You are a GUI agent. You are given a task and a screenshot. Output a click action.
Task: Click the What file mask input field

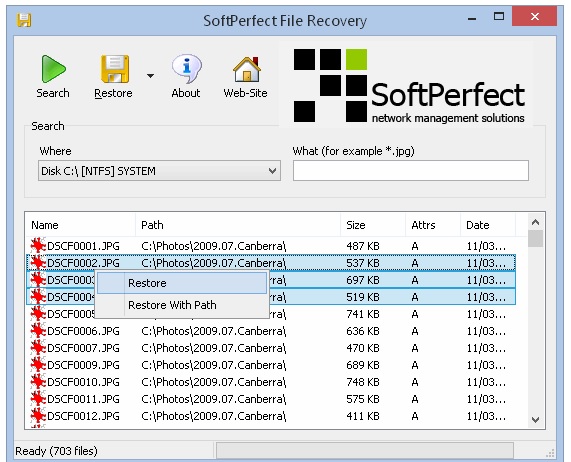point(410,170)
